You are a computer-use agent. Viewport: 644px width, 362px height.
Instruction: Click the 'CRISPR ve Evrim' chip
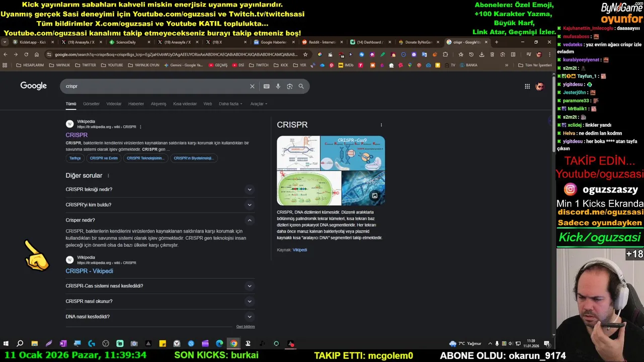click(x=104, y=158)
